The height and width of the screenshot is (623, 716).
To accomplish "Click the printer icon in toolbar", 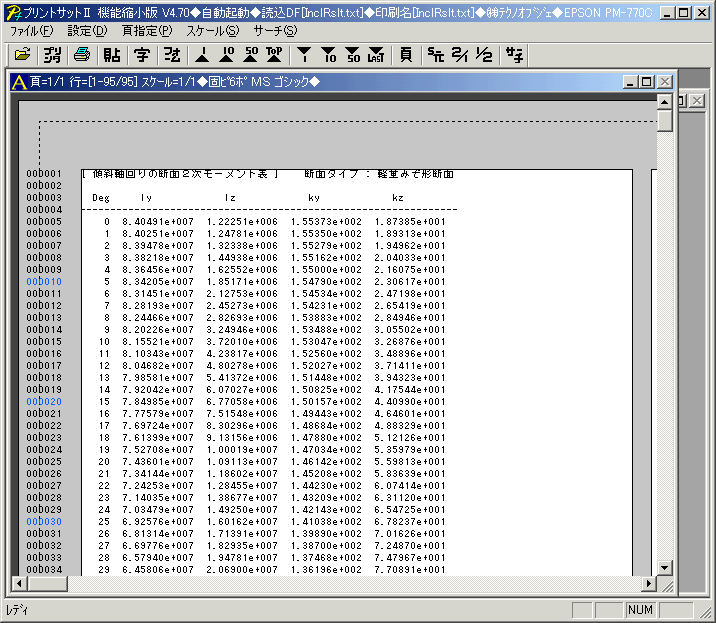I will click(x=81, y=53).
